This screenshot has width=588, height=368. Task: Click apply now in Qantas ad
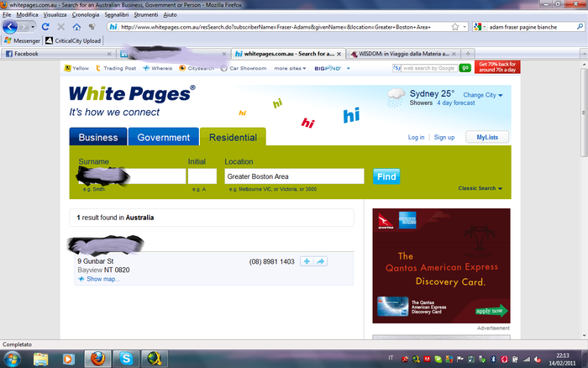(491, 311)
